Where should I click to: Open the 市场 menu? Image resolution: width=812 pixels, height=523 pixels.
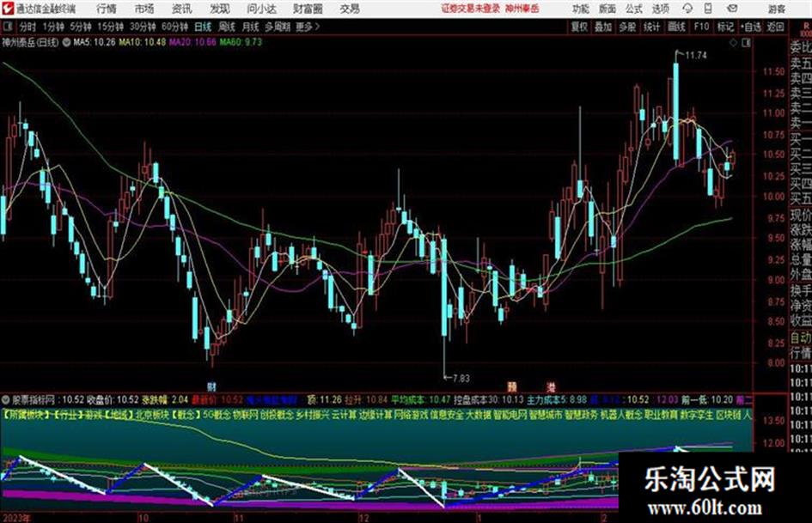(144, 9)
